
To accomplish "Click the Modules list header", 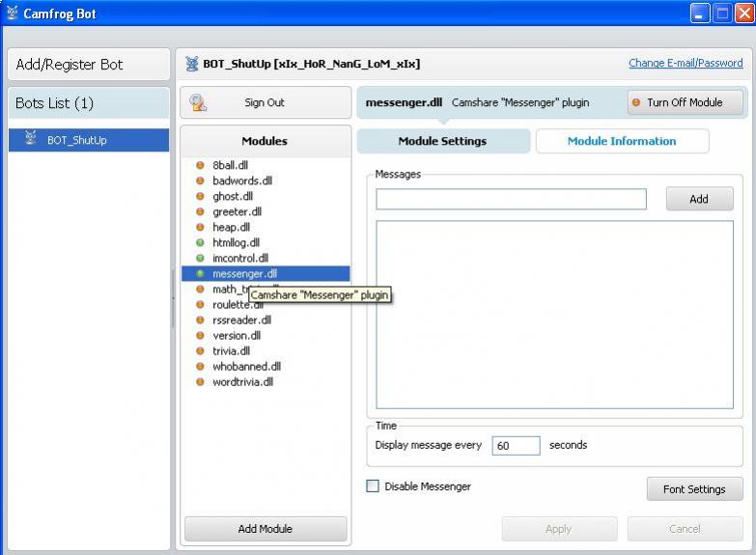I will click(266, 141).
